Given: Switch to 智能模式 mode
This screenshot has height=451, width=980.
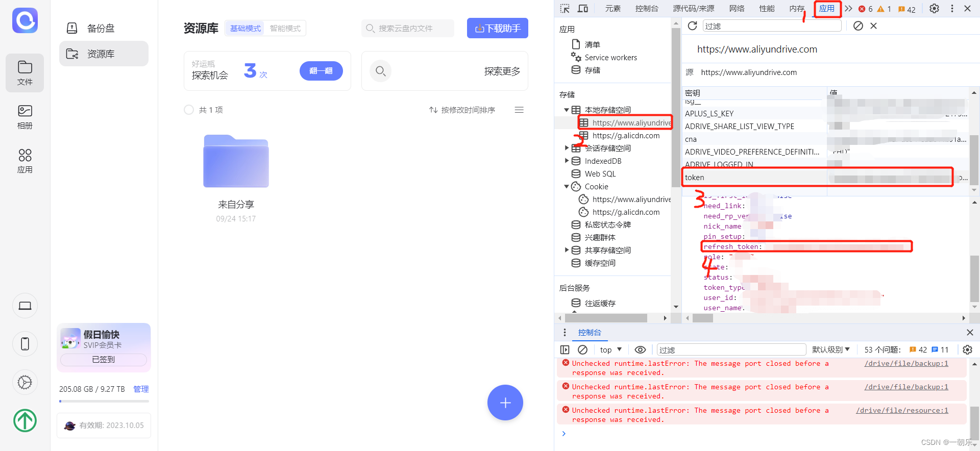Looking at the screenshot, I should click(x=285, y=29).
